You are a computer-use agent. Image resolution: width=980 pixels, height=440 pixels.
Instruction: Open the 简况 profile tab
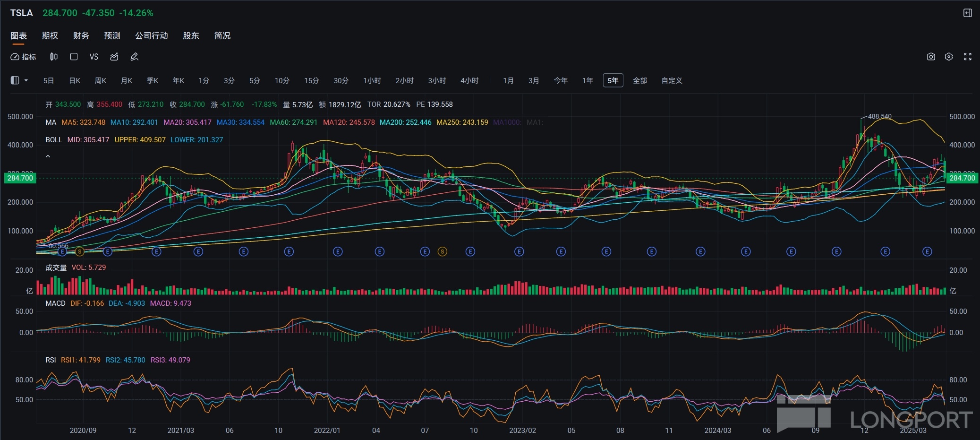(x=222, y=36)
